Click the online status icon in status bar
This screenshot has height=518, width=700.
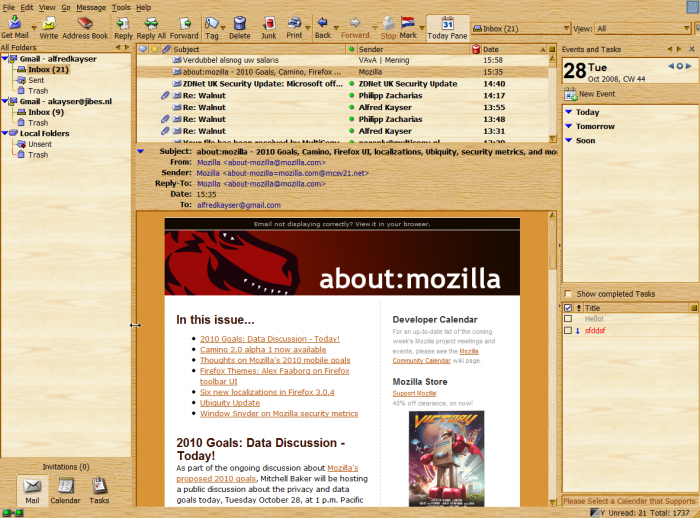(12, 513)
